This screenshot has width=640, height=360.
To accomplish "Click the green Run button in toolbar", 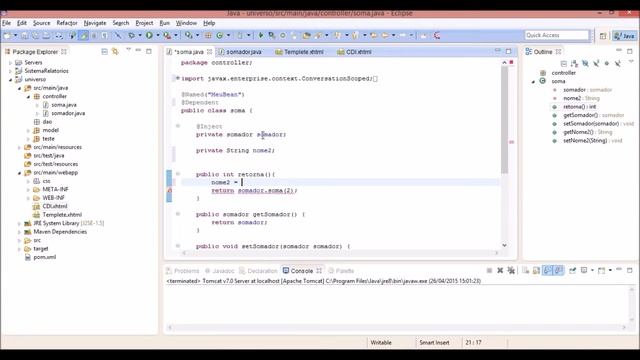I will [149, 36].
